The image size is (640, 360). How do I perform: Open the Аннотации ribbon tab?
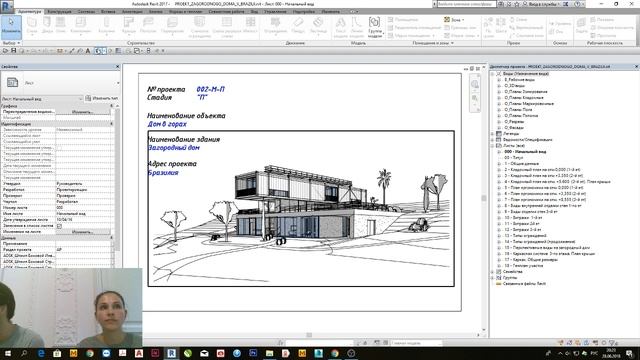tap(132, 12)
